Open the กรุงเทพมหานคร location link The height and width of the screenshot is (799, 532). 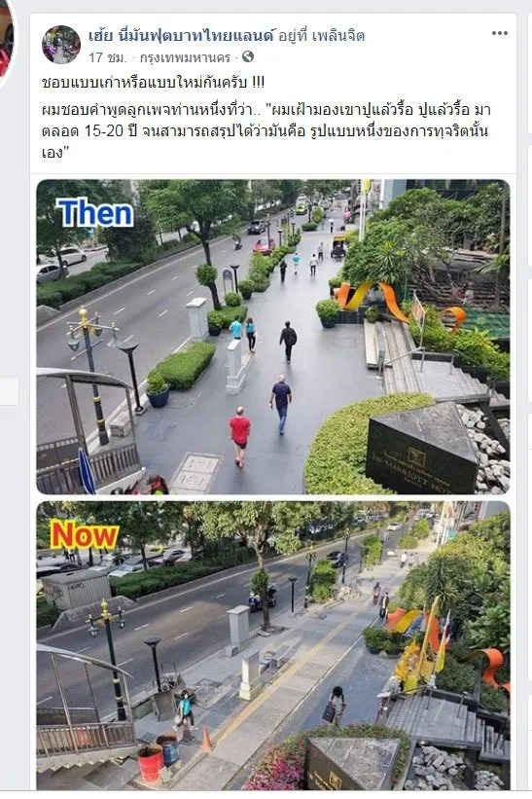tap(186, 57)
